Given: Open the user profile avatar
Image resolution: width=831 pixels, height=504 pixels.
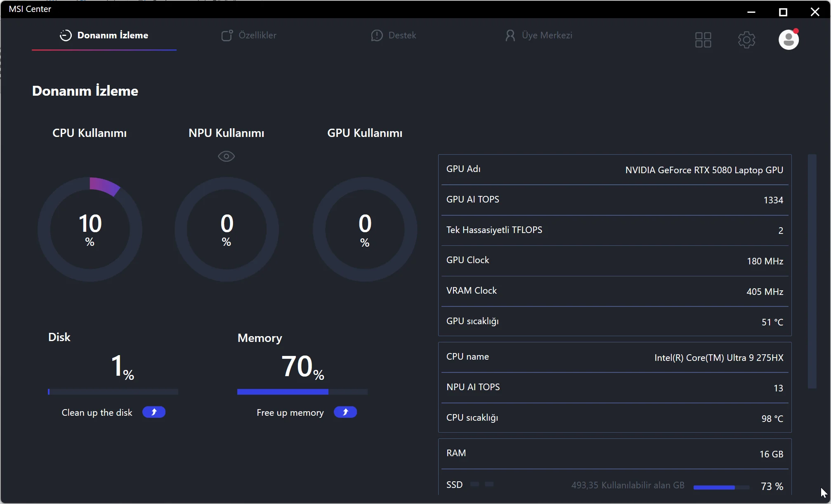Looking at the screenshot, I should point(789,40).
